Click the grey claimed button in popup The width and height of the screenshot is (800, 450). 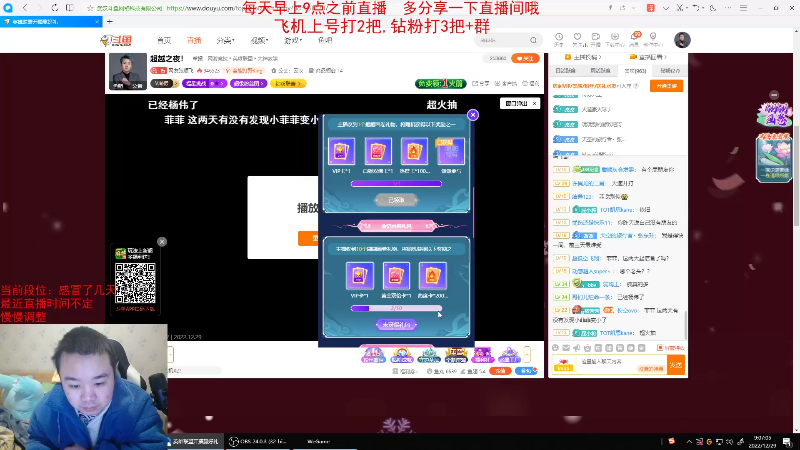pos(396,200)
